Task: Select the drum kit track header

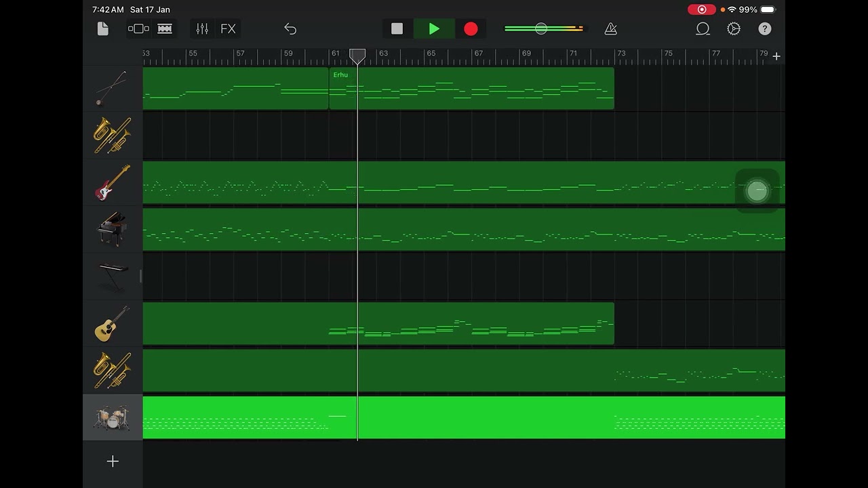Action: click(x=113, y=418)
